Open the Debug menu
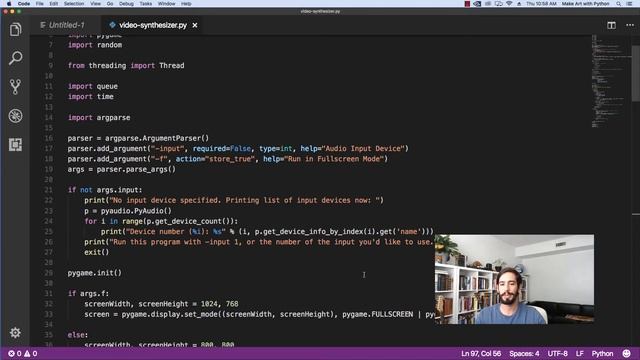Image resolution: width=640 pixels, height=360 pixels. [x=126, y=4]
